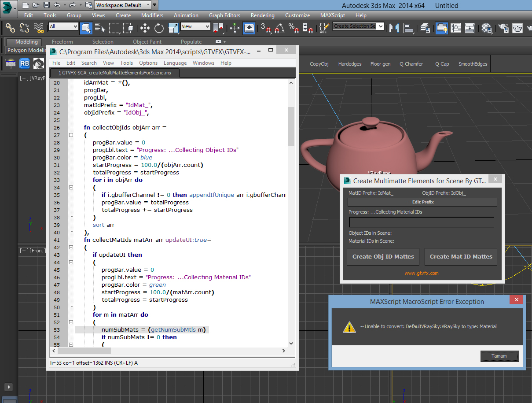532x403 pixels.
Task: Switch to the Freeform ribbon tab
Action: [x=62, y=42]
